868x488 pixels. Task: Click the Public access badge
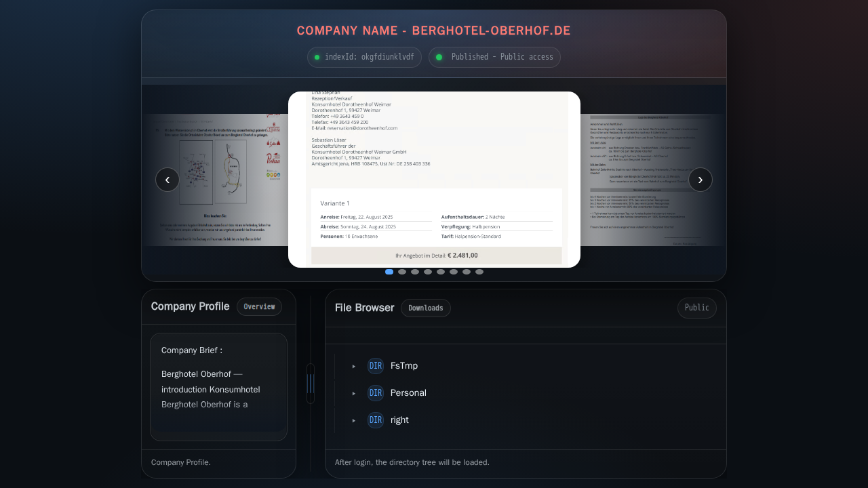click(x=697, y=308)
